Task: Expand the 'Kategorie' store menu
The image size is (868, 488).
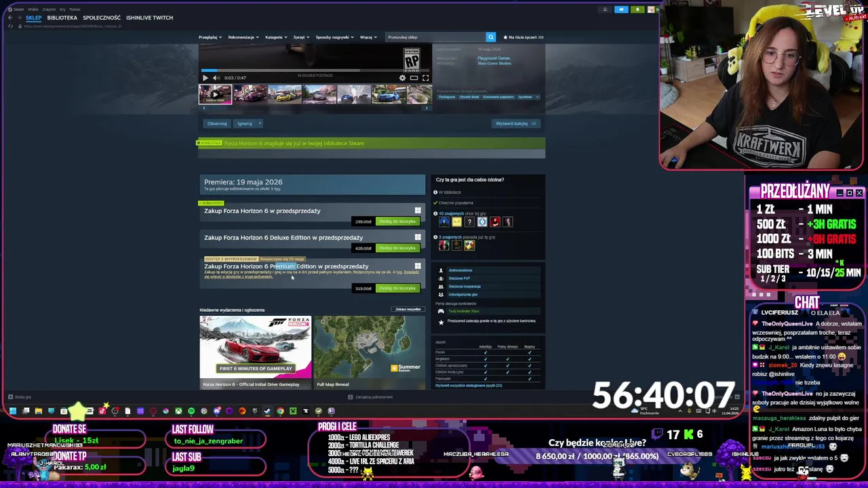Action: (275, 37)
